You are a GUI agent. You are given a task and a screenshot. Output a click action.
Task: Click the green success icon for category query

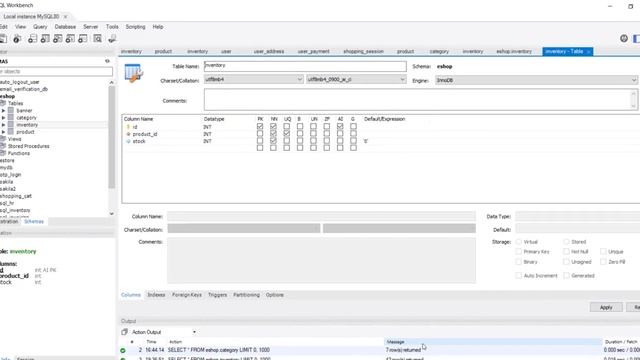[x=123, y=350]
